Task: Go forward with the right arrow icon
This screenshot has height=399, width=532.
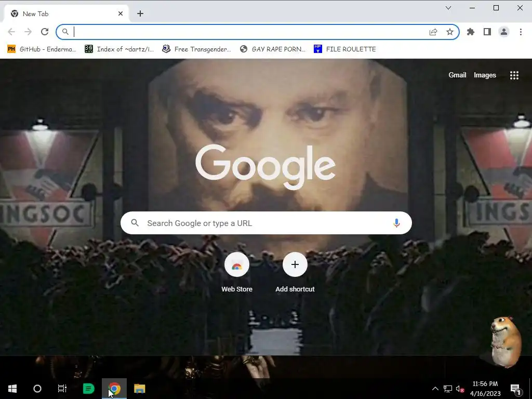Action: [x=28, y=32]
